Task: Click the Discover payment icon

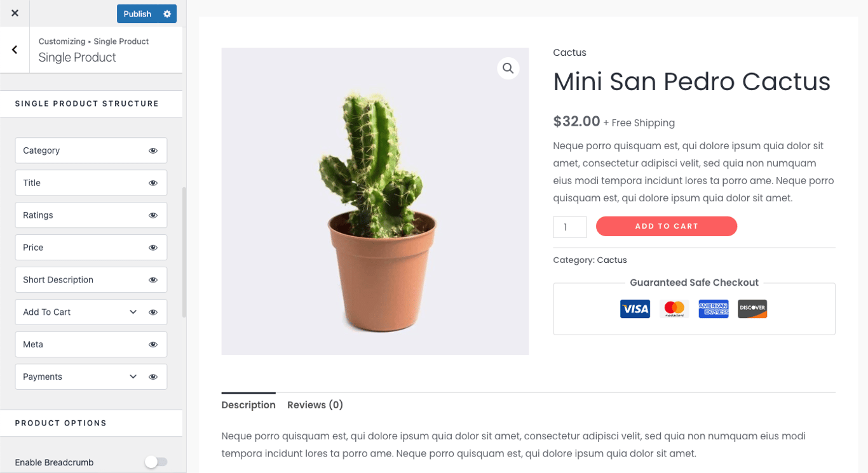Action: click(x=752, y=309)
